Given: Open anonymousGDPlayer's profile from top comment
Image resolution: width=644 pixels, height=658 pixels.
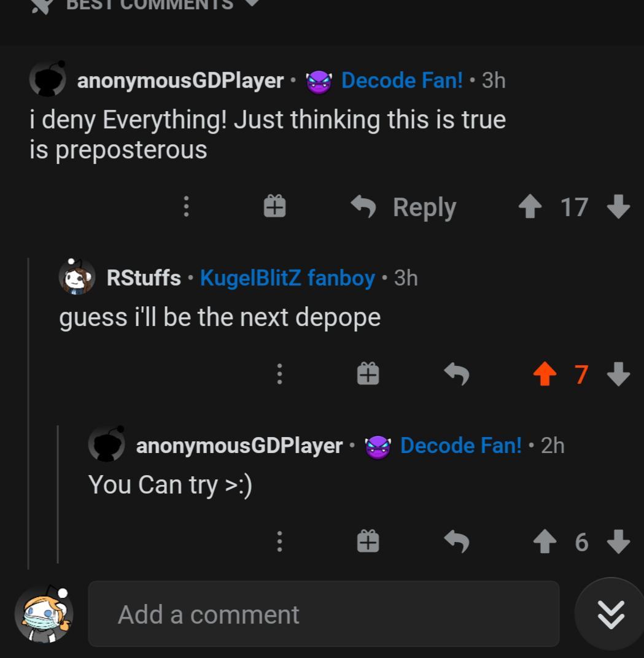Looking at the screenshot, I should point(180,80).
